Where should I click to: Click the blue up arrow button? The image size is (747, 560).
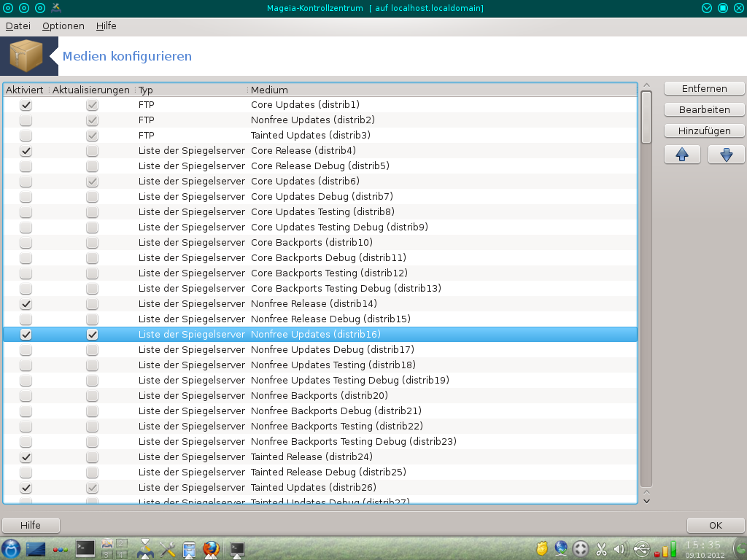click(682, 155)
